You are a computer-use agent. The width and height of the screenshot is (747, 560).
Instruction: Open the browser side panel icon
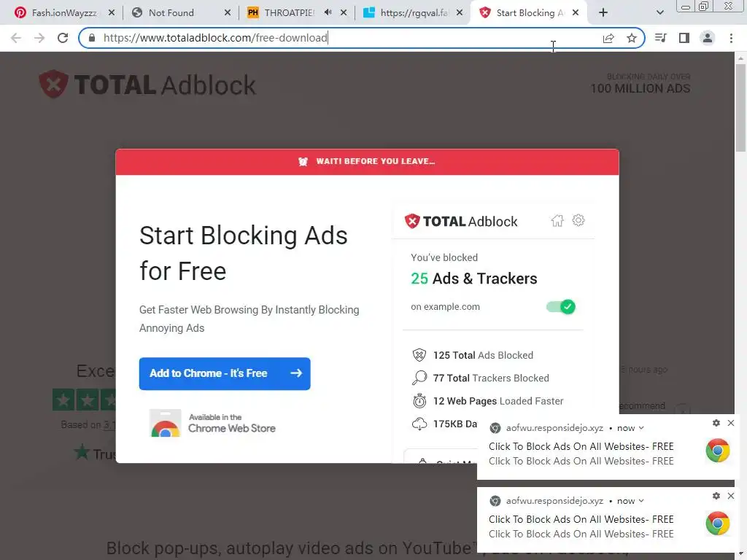click(x=684, y=38)
